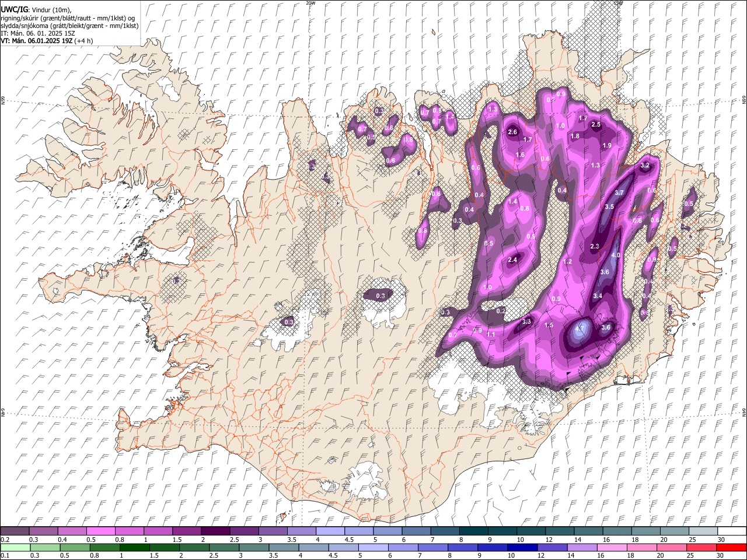The width and height of the screenshot is (747, 560).
Task: Click the '12' tick label in the bottom legend row
Action: 541,555
